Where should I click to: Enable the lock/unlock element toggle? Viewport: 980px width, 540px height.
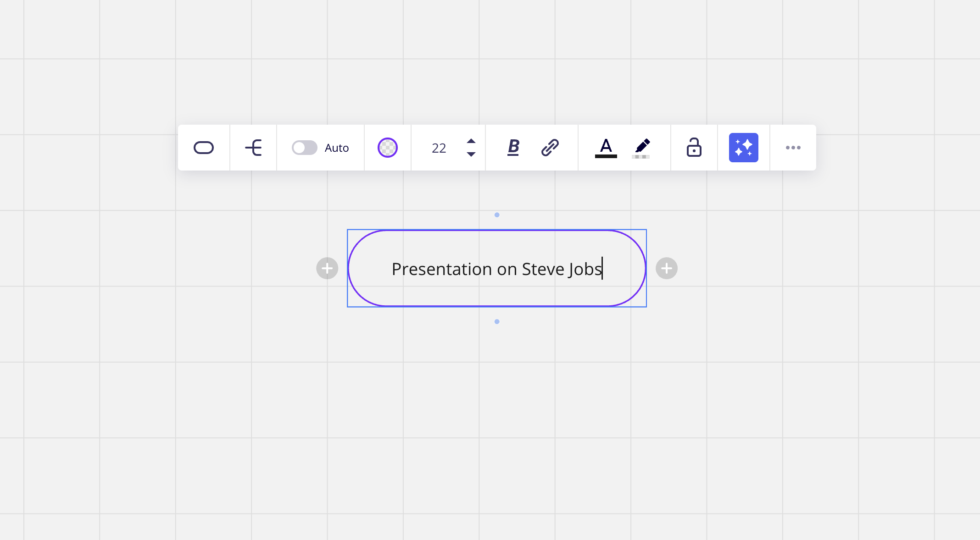coord(694,148)
